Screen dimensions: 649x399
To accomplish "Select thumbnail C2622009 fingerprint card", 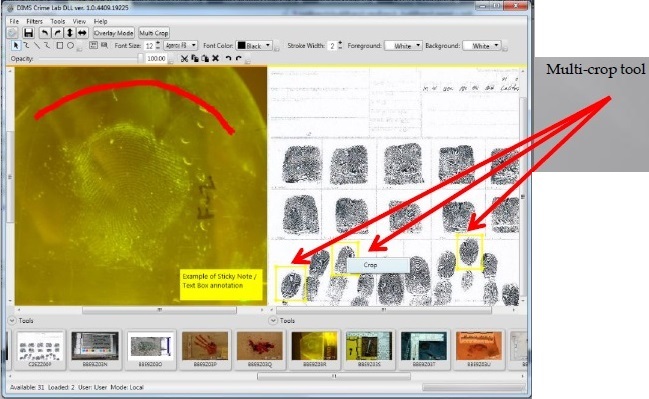I will point(40,349).
